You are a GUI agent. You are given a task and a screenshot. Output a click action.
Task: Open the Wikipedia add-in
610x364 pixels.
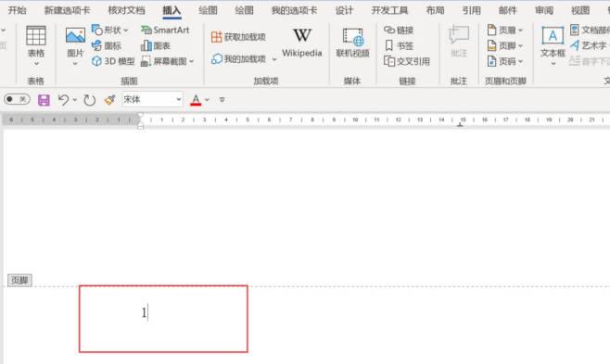click(302, 43)
